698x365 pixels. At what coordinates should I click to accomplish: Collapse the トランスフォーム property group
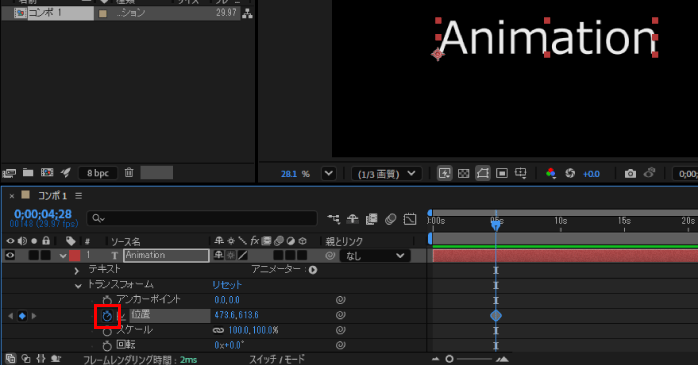(x=78, y=286)
